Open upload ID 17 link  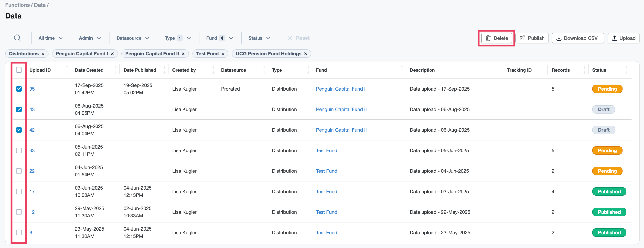32,192
